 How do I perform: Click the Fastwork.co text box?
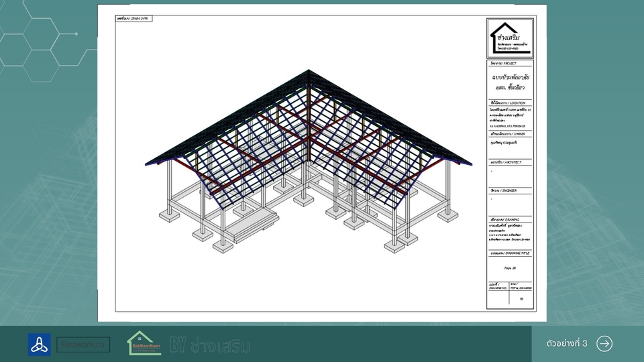(83, 345)
